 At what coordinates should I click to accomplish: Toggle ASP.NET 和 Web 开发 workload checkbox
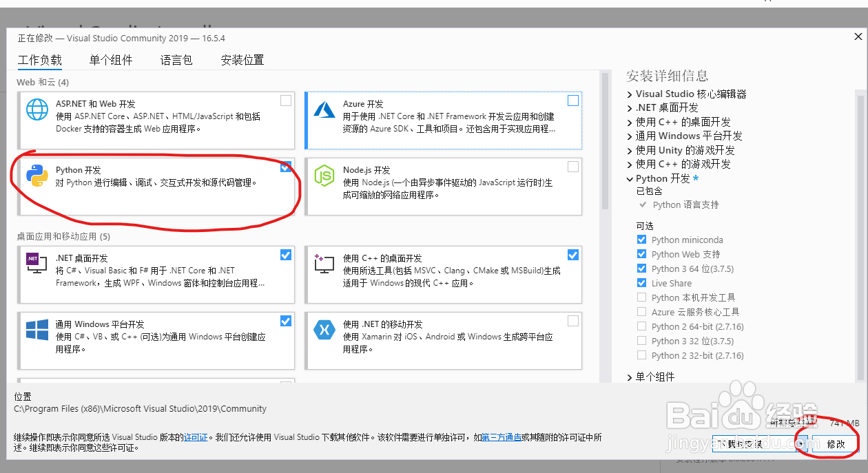click(286, 101)
